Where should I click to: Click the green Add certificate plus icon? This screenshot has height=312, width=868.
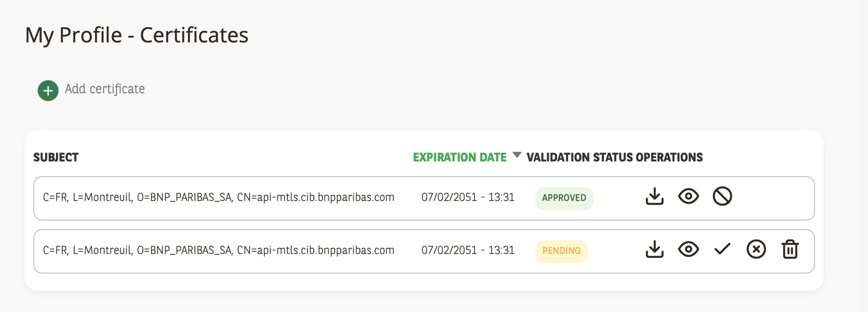[x=48, y=90]
